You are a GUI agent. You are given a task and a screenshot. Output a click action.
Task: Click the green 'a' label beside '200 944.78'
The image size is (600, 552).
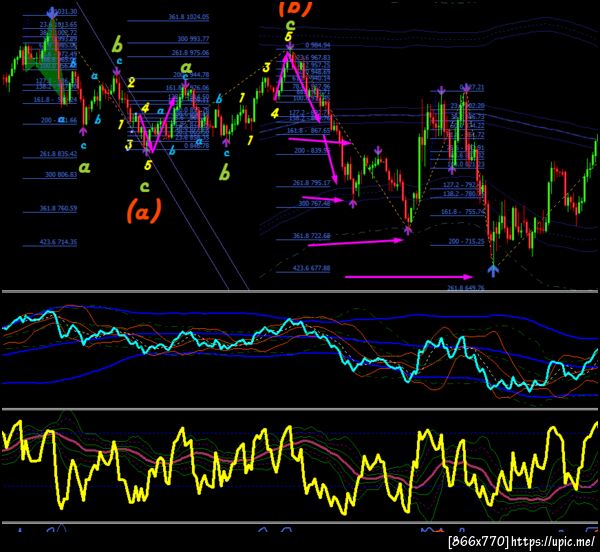click(186, 67)
